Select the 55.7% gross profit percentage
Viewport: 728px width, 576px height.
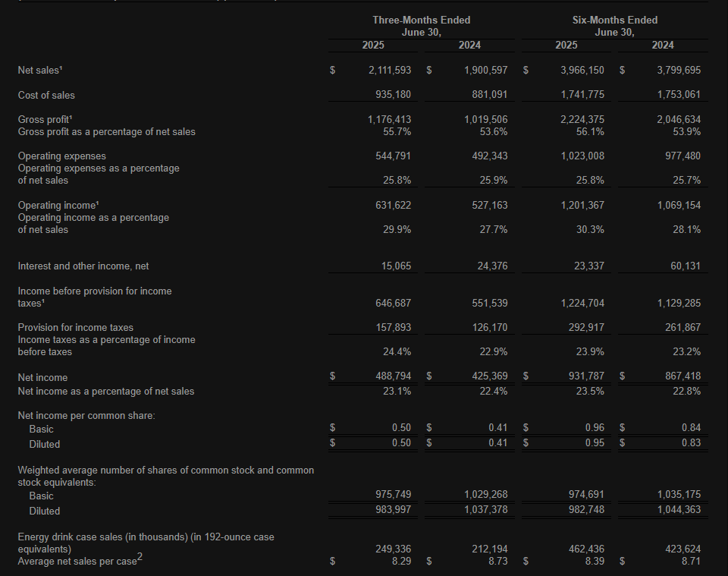tap(398, 131)
